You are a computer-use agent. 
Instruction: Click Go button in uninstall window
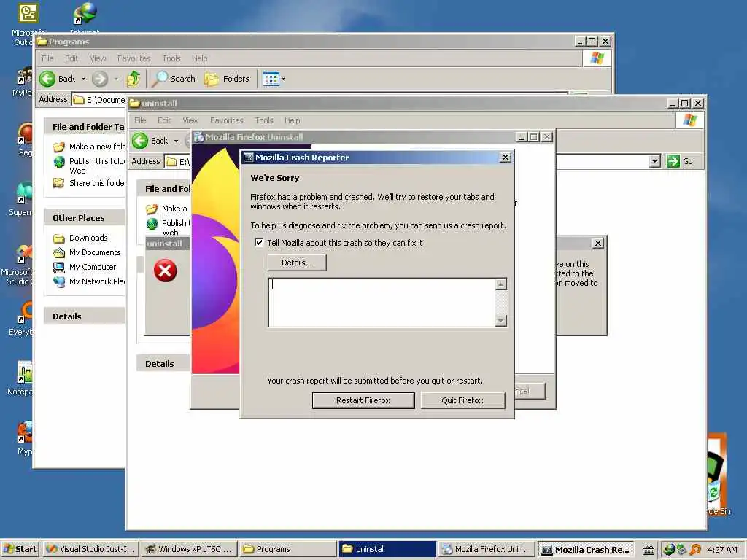click(x=681, y=161)
